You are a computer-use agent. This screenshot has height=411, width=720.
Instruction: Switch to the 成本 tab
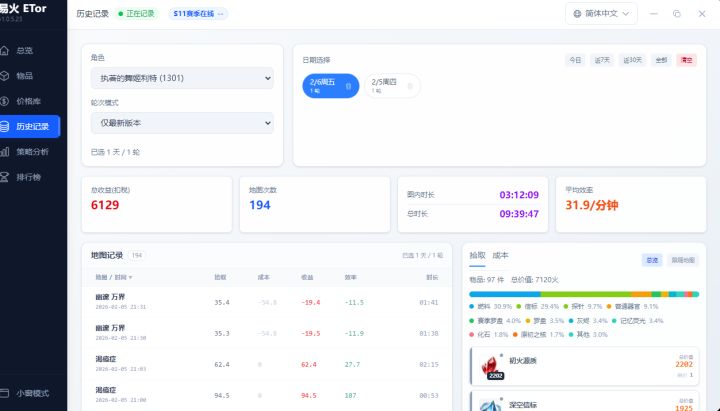(x=500, y=255)
